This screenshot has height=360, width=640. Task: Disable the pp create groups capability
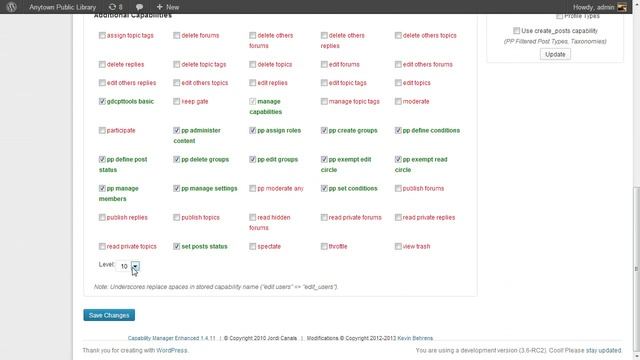point(324,131)
